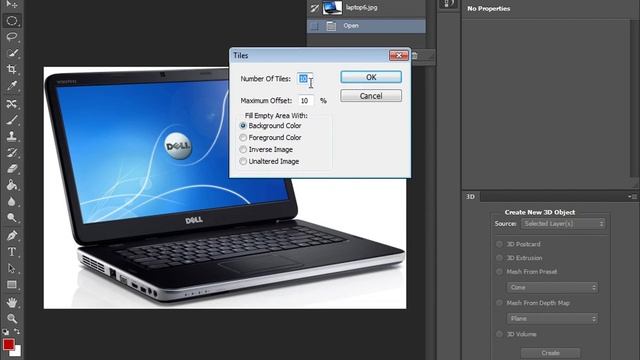
Task: Click the 'No Properties' panel text
Action: tap(489, 9)
